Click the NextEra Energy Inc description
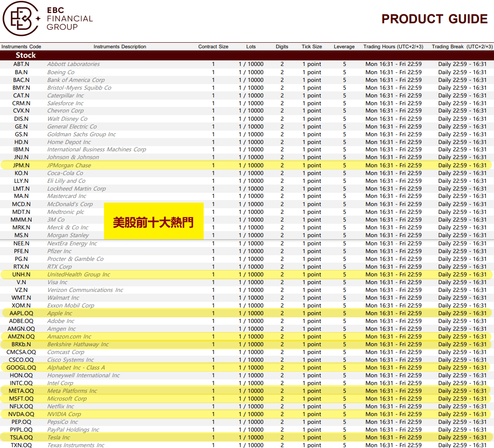The height and width of the screenshot is (448, 494). pos(72,243)
